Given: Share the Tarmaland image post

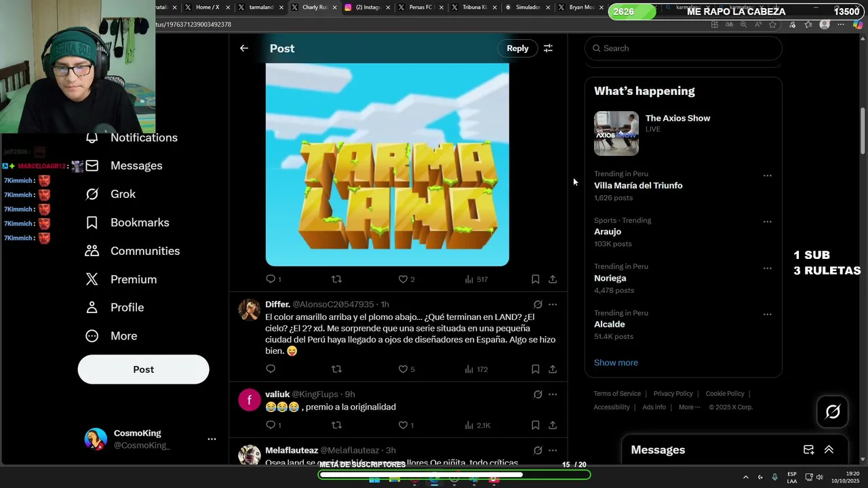Looking at the screenshot, I should coord(553,279).
